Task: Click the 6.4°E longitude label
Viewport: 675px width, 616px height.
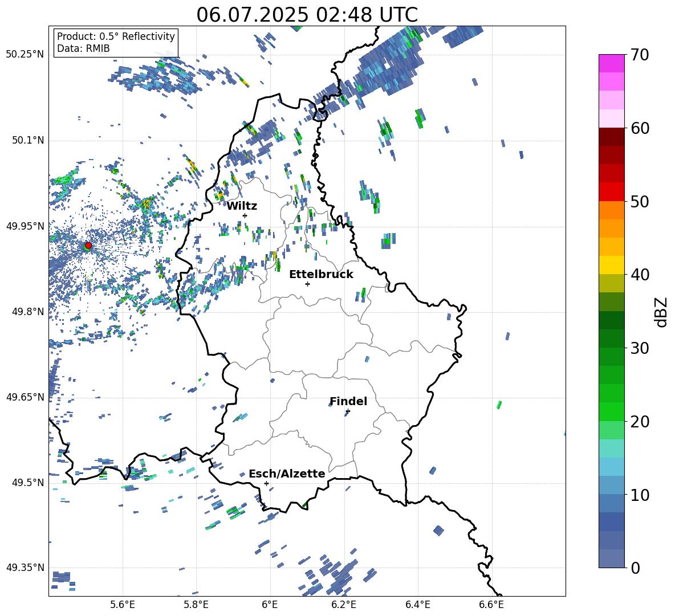Action: point(417,605)
